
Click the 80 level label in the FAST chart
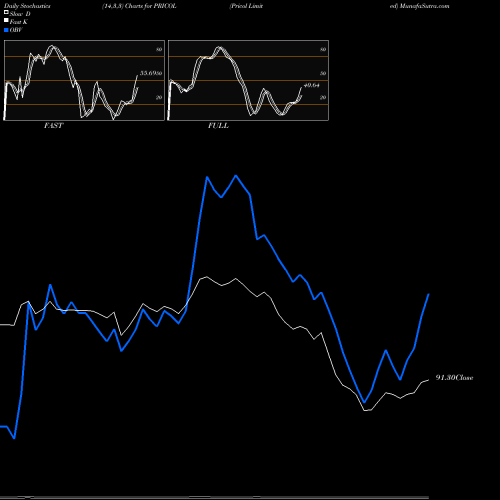159,49
